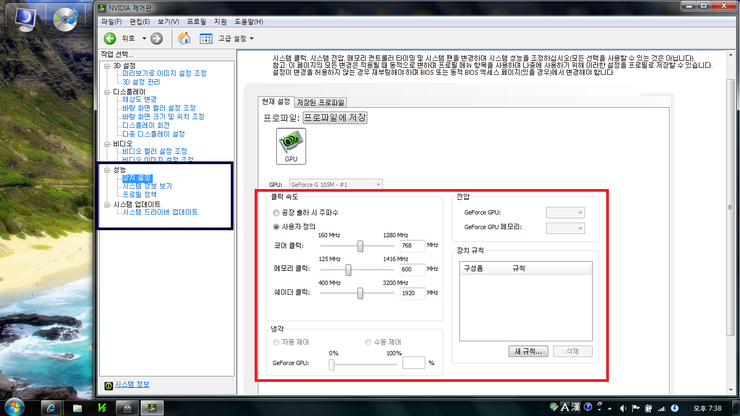This screenshot has width=740, height=416.
Task: Click the 새 규칙... button
Action: click(x=528, y=351)
